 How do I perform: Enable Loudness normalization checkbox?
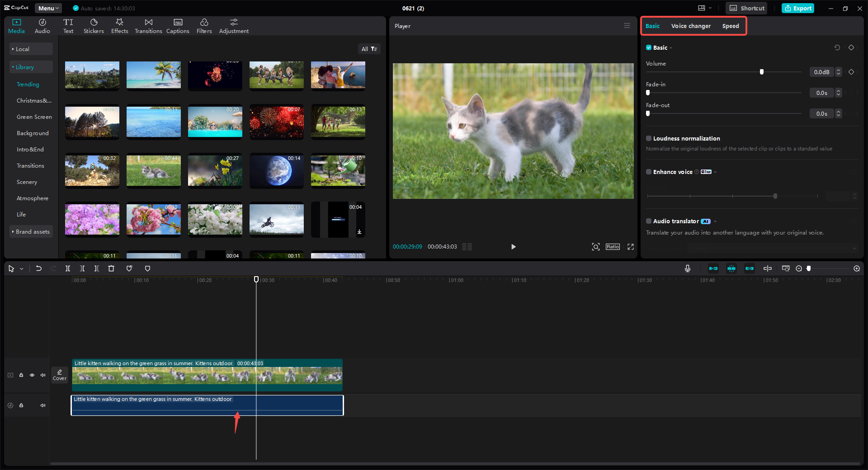649,138
